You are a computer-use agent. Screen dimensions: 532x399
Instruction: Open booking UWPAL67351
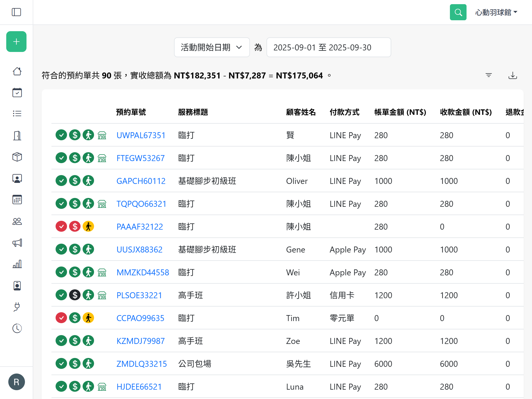click(x=141, y=135)
